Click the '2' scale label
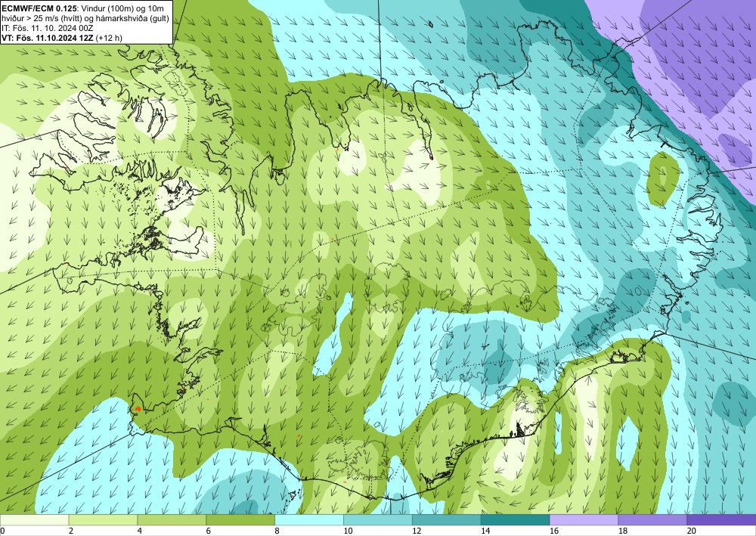The image size is (756, 536). pos(71,531)
